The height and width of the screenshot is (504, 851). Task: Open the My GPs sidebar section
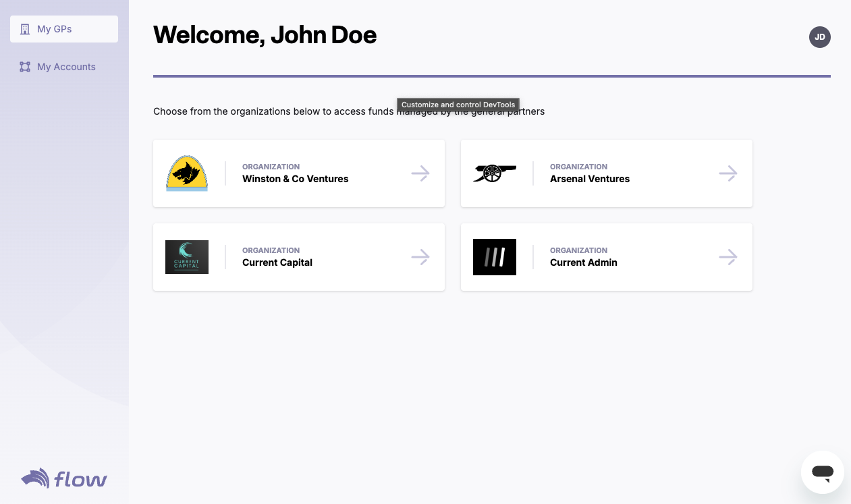tap(64, 29)
